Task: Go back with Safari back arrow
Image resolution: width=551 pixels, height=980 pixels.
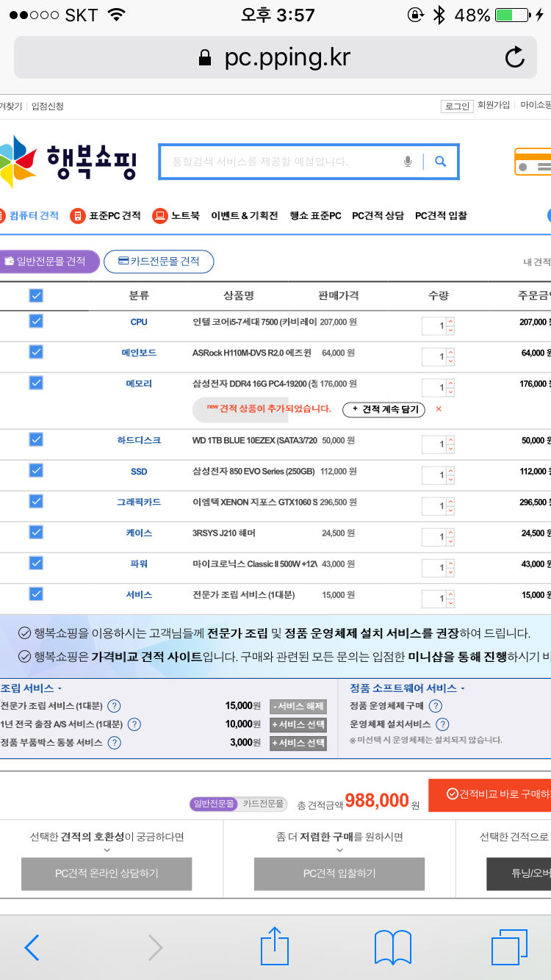Action: pyautogui.click(x=32, y=947)
